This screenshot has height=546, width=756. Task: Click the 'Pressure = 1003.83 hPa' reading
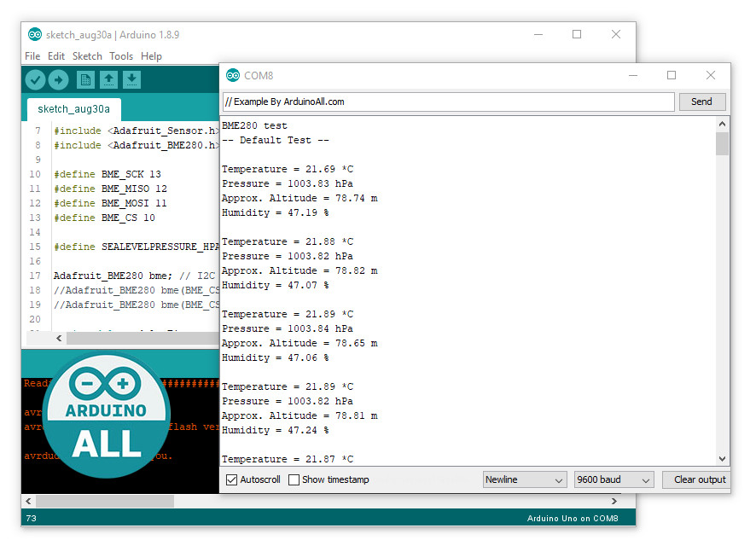288,183
